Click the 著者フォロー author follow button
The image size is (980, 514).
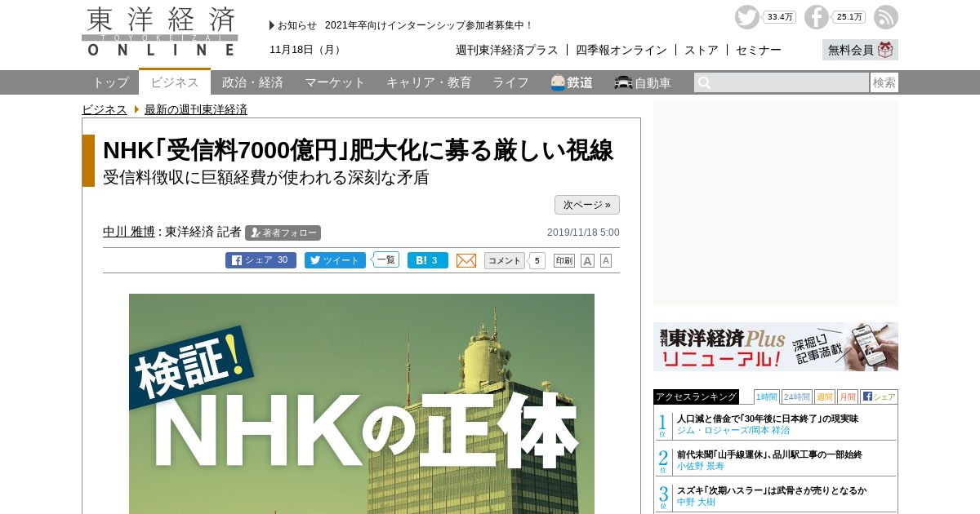pyautogui.click(x=283, y=233)
